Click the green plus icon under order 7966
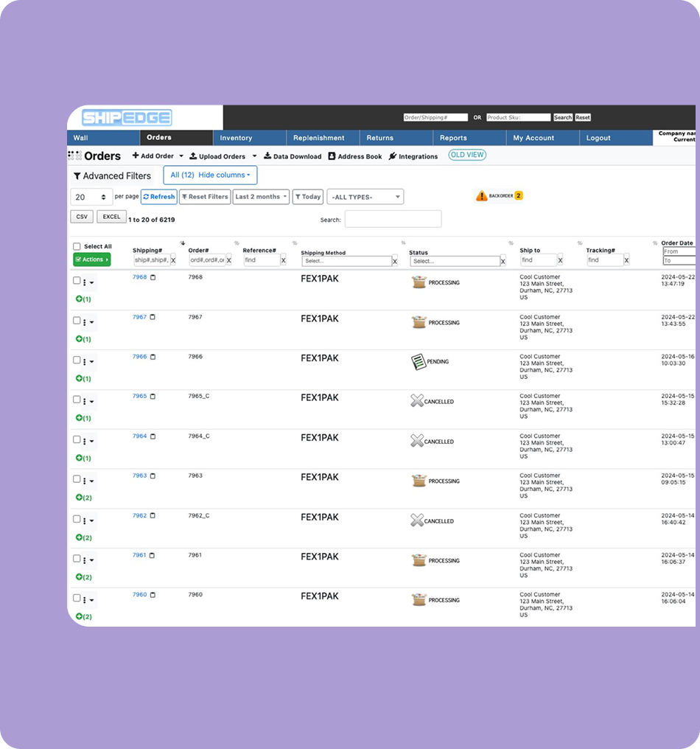The image size is (700, 749). point(79,379)
